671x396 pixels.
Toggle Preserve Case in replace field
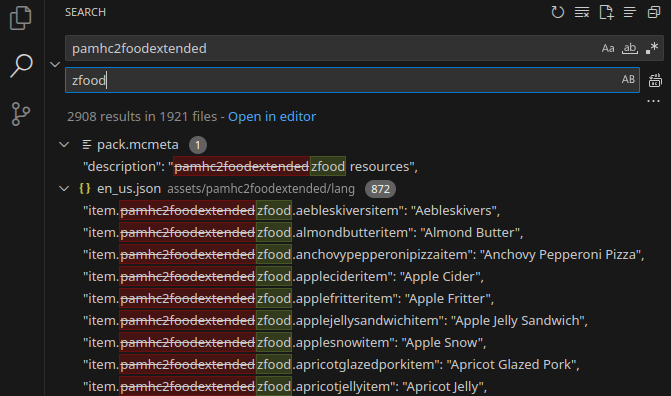coord(628,80)
